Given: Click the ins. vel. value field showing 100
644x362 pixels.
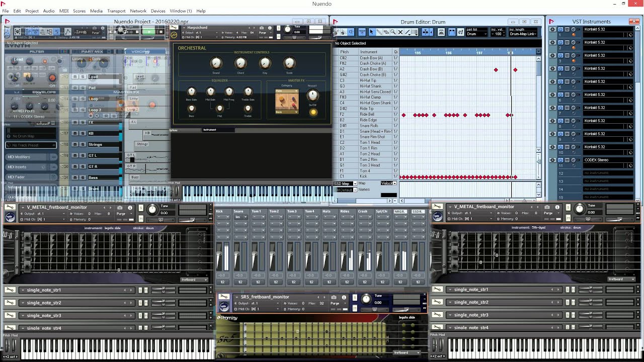Looking at the screenshot, I should [x=498, y=34].
